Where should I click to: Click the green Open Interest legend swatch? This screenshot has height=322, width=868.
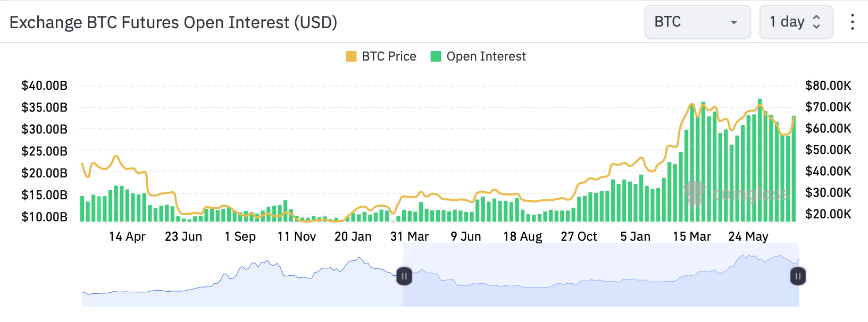(x=436, y=56)
